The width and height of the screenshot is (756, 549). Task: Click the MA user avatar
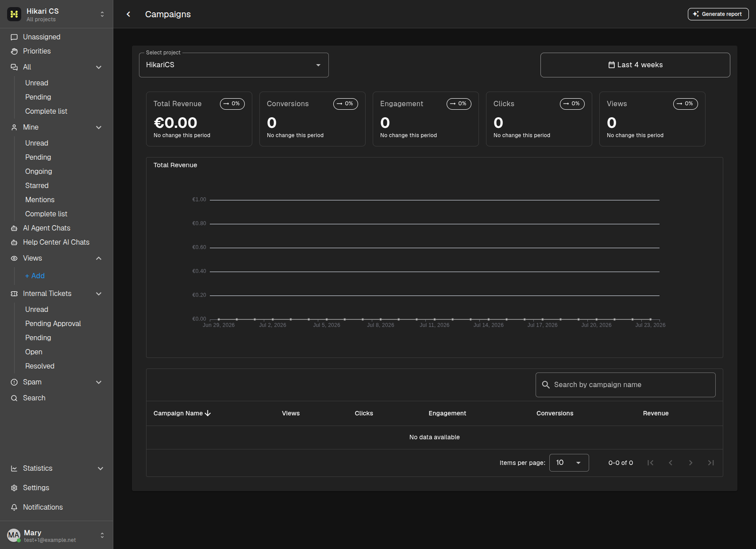(x=14, y=535)
